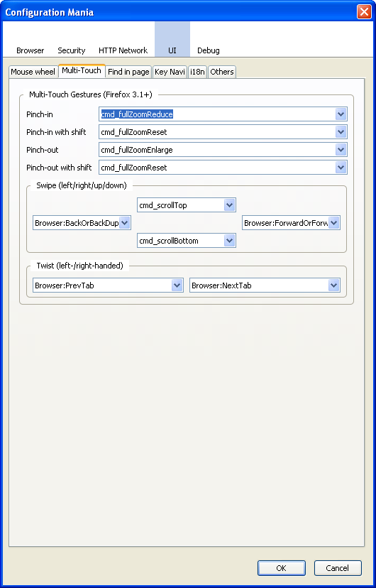This screenshot has height=588, width=376.
Task: Expand the Pinch-in with shift dropdown
Action: tap(341, 132)
